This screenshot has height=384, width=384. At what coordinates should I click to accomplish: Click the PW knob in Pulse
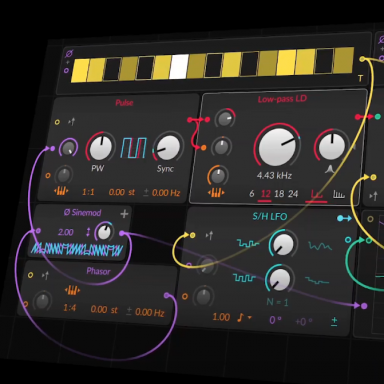point(101,147)
